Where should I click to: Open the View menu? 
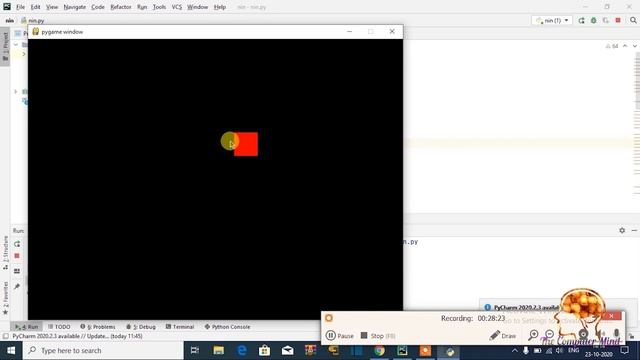pos(52,7)
